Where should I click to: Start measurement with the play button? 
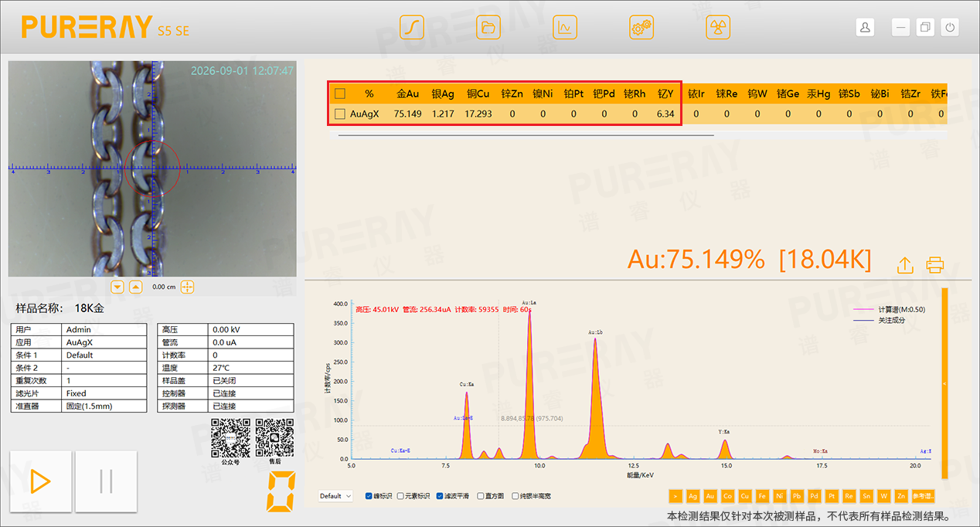click(41, 481)
